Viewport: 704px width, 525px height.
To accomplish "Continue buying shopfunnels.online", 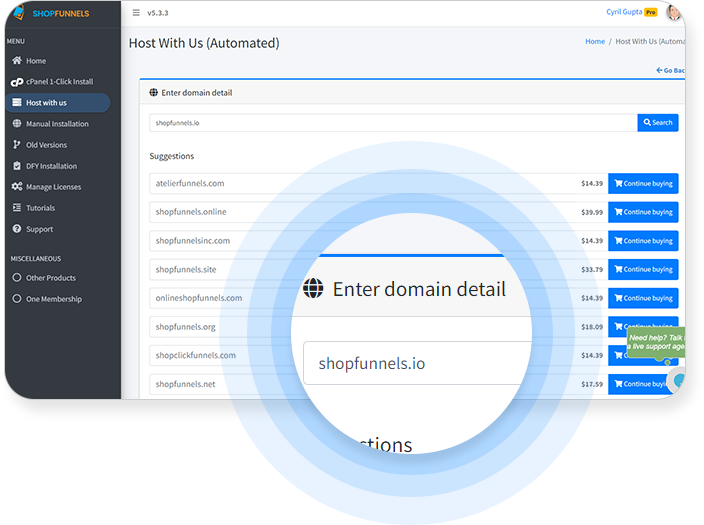I will [643, 212].
